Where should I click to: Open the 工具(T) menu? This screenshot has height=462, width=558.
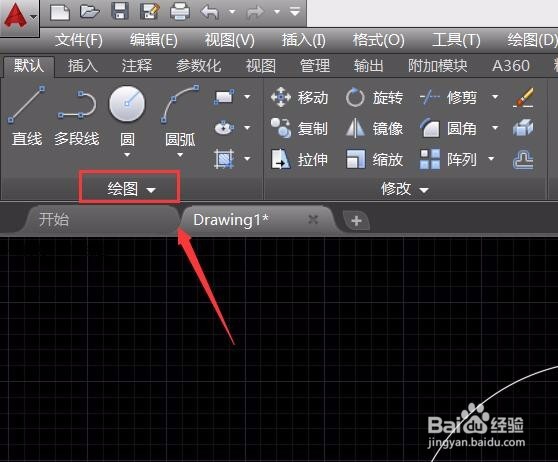pos(456,40)
